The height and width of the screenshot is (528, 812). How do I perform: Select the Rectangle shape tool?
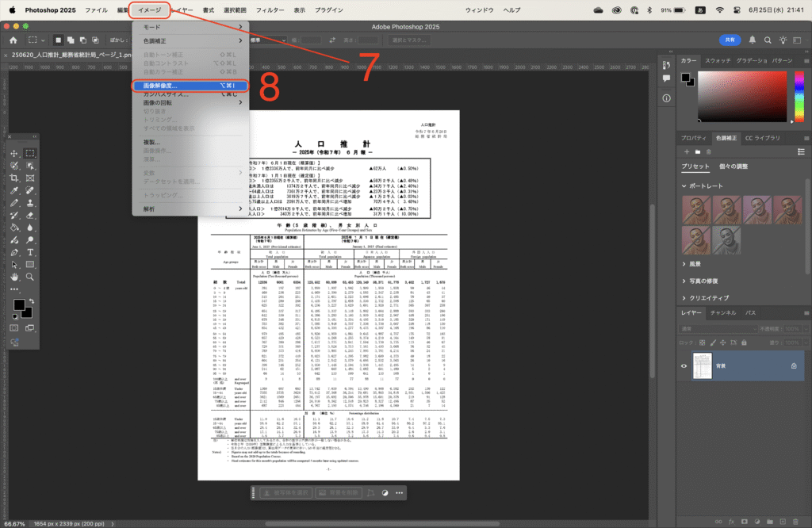click(x=30, y=265)
